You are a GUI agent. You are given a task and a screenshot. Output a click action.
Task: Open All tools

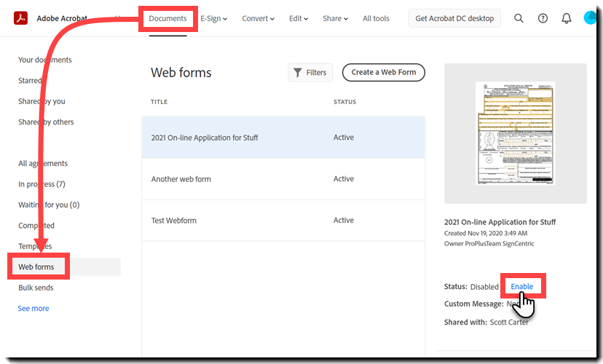coord(376,18)
